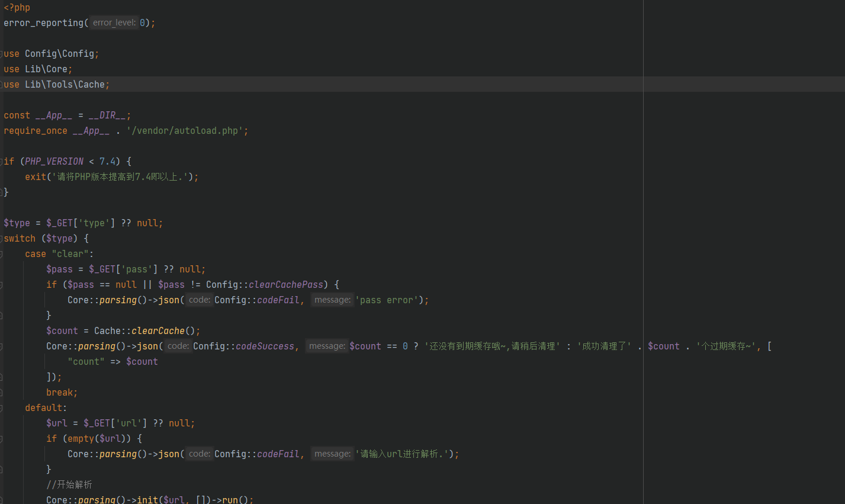Image resolution: width=845 pixels, height=504 pixels.
Task: Click the PHP_VERSION constant
Action: [54, 162]
